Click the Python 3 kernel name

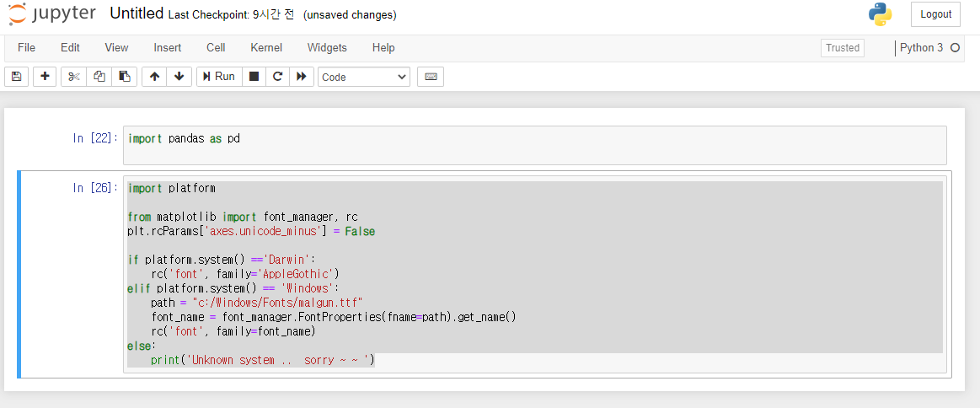[921, 47]
